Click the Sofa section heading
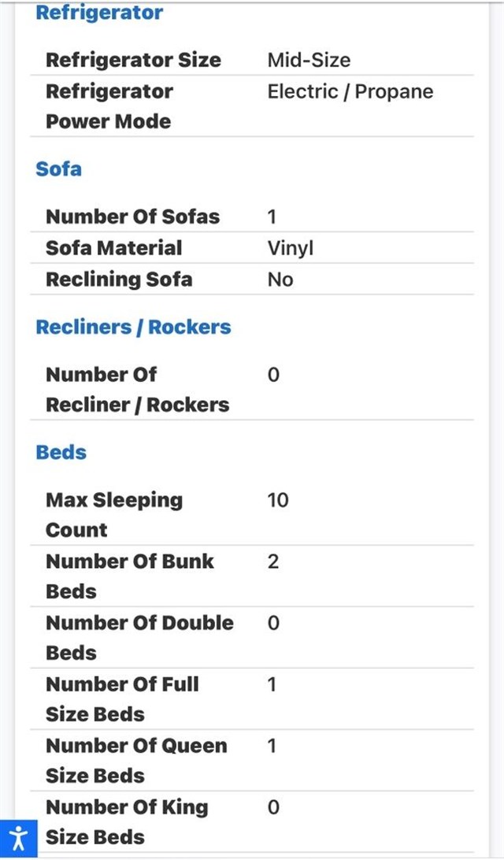This screenshot has height=860, width=504. click(x=58, y=169)
